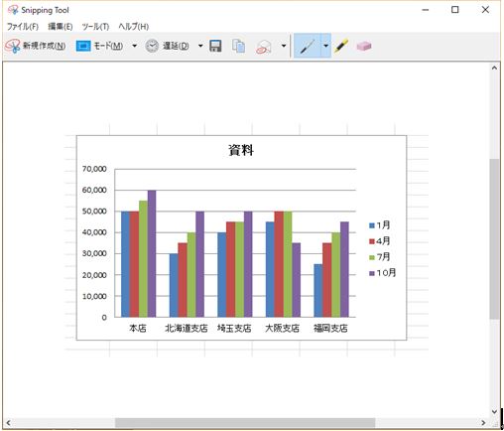The width and height of the screenshot is (504, 431).
Task: Open the 編集(E) menu
Action: (61, 27)
